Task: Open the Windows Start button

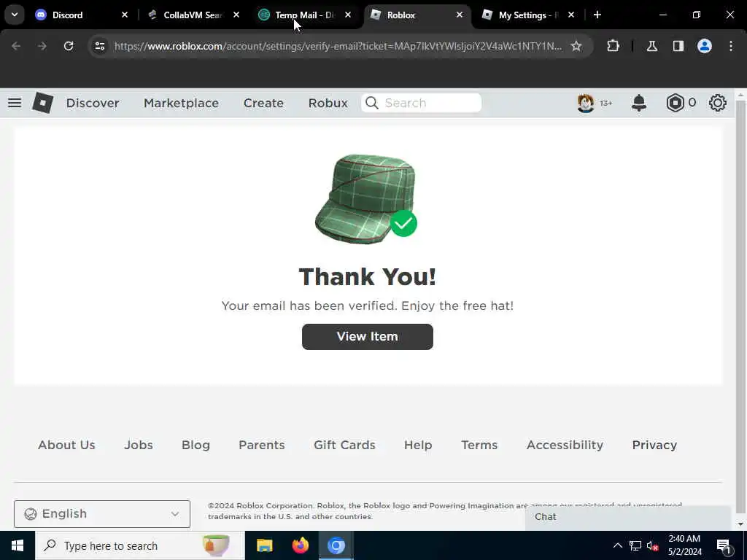Action: [18, 545]
